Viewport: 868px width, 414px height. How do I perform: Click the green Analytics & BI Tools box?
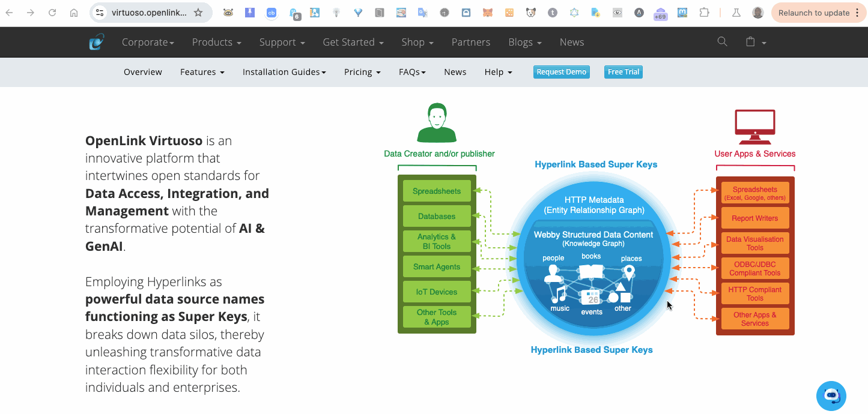click(x=437, y=242)
